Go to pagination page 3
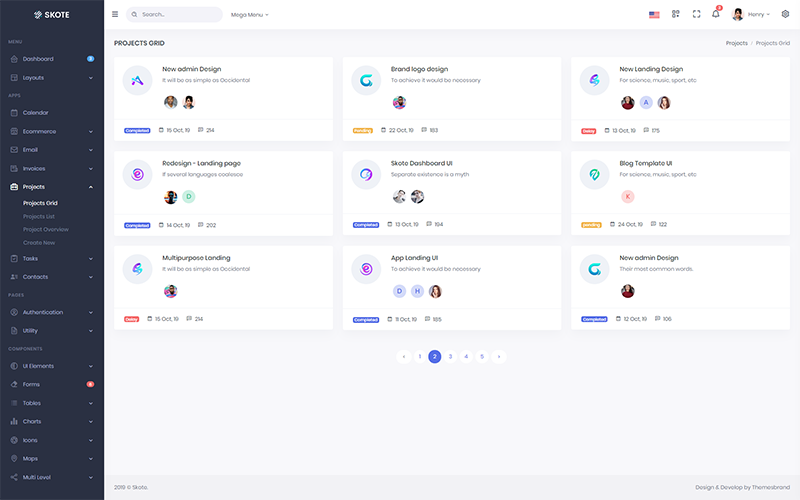 [x=450, y=356]
